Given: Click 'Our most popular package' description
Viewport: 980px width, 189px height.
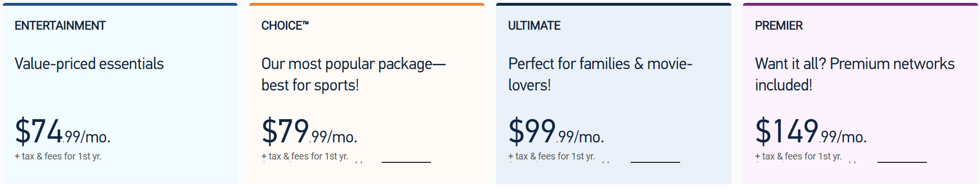Looking at the screenshot, I should [353, 74].
